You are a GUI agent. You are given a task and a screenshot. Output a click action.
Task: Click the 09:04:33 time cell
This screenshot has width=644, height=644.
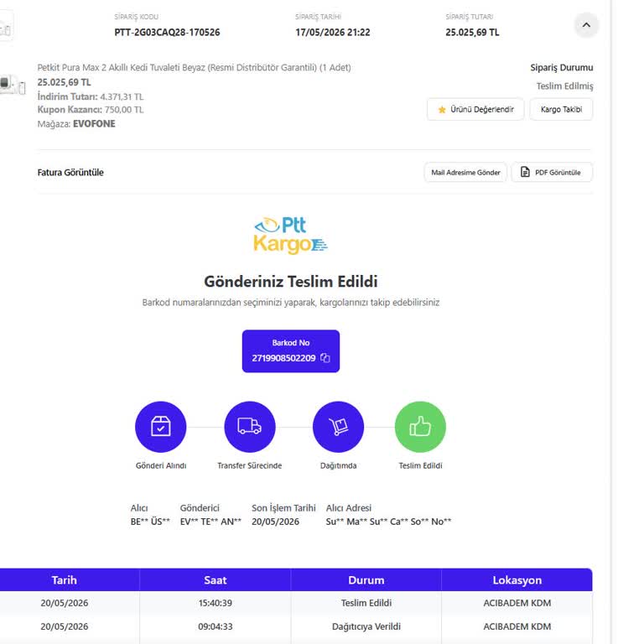216,626
